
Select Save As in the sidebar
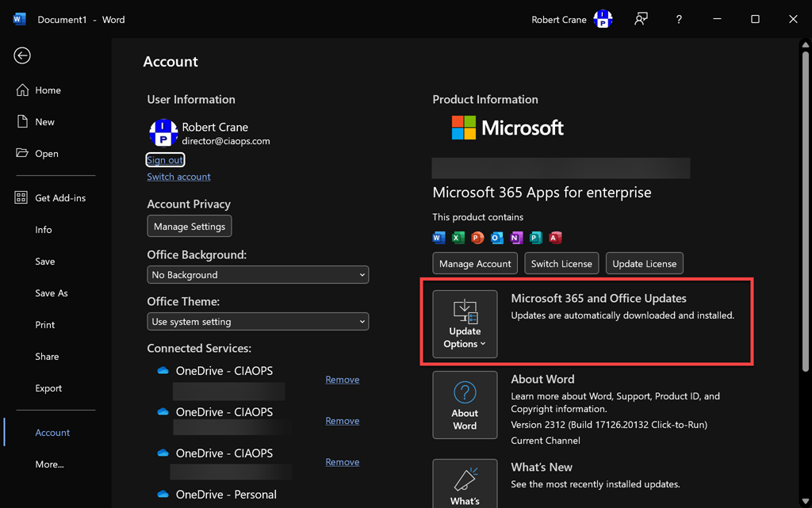(x=52, y=293)
